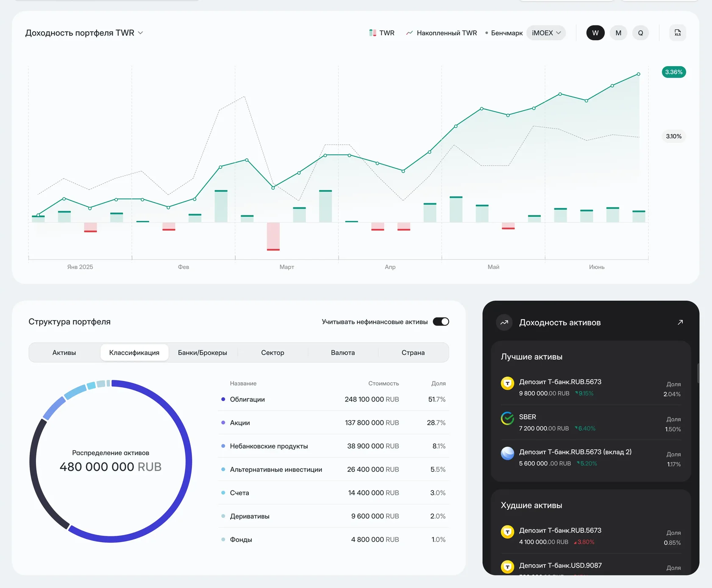Select the Облигации row in the table
The image size is (712, 588).
[334, 399]
